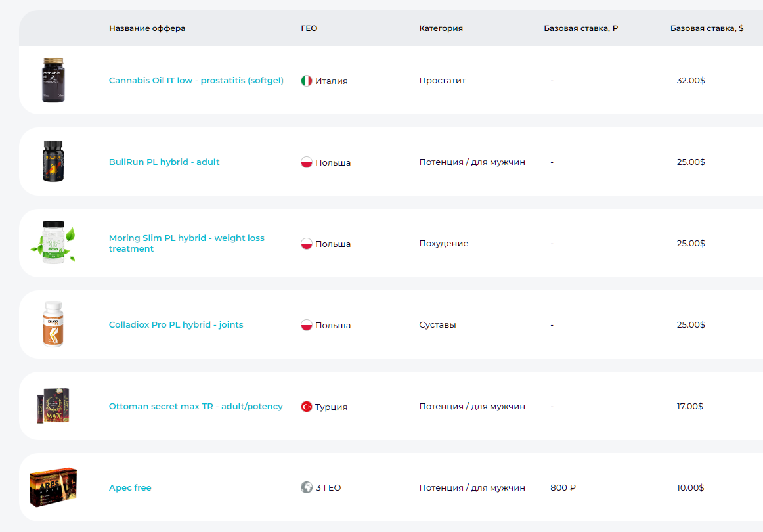Click the Moring Slim product image
763x532 pixels.
tap(53, 242)
